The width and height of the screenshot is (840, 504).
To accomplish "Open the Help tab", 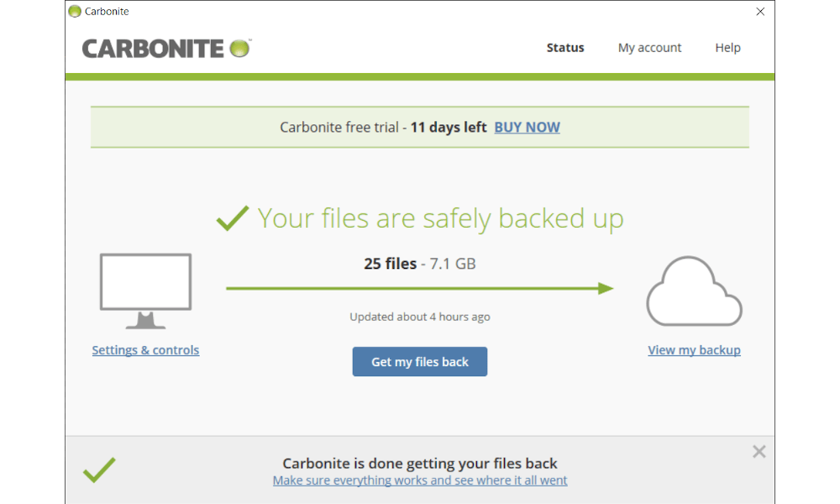I will click(x=727, y=48).
